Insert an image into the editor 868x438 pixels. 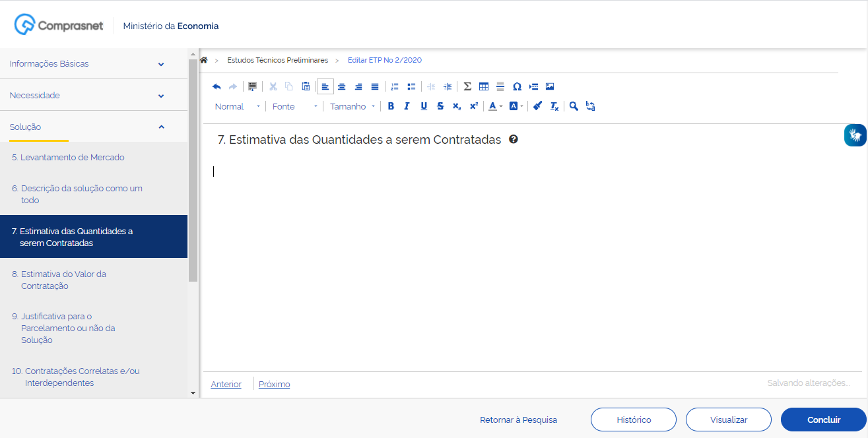(x=551, y=86)
